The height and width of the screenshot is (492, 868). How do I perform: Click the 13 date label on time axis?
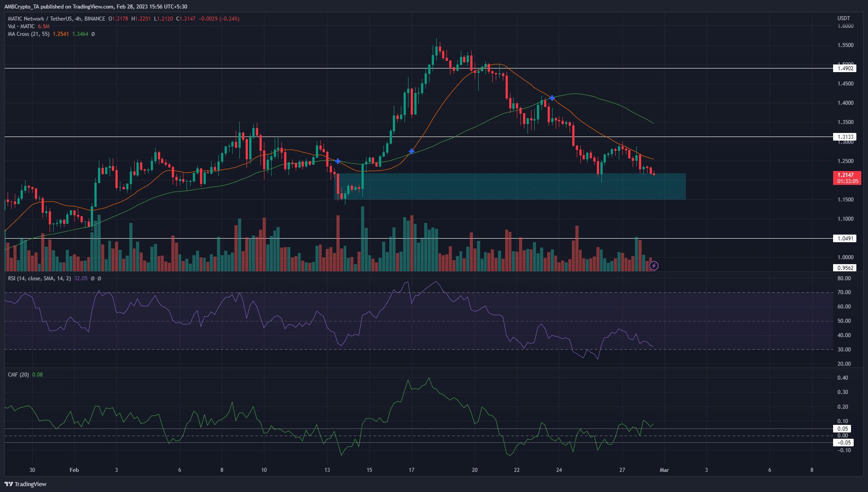327,470
